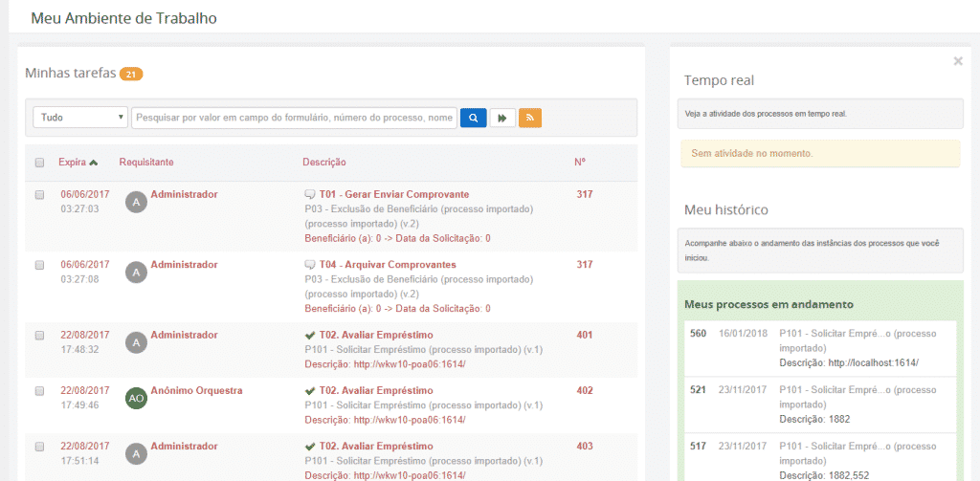Click avatar in task 403 row
Image resolution: width=980 pixels, height=481 pixels.
pos(136,454)
